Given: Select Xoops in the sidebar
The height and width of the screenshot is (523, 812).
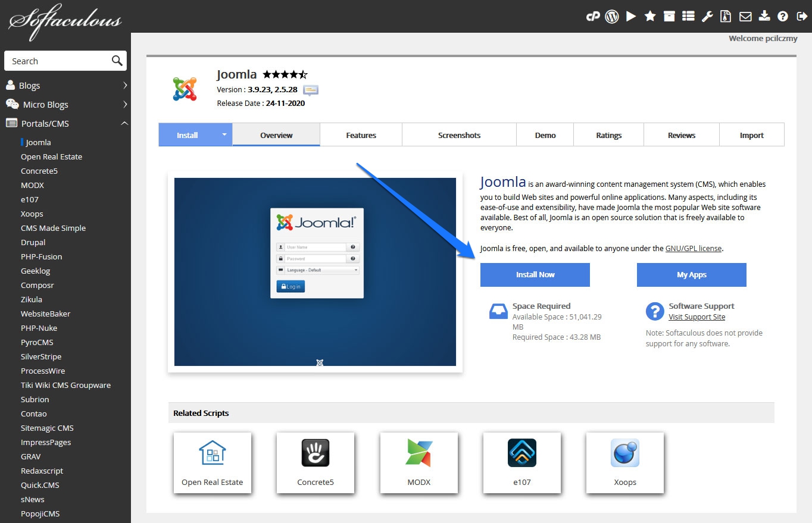Looking at the screenshot, I should pos(32,214).
